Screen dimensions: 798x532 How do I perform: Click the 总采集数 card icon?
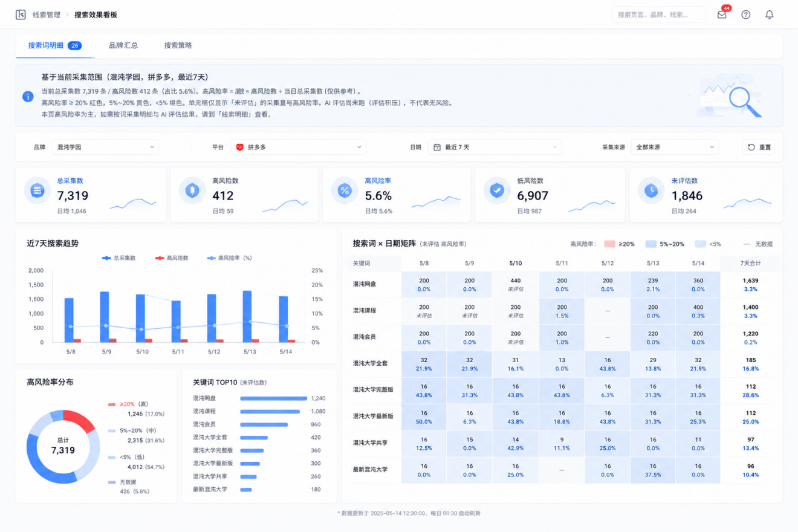pyautogui.click(x=37, y=190)
